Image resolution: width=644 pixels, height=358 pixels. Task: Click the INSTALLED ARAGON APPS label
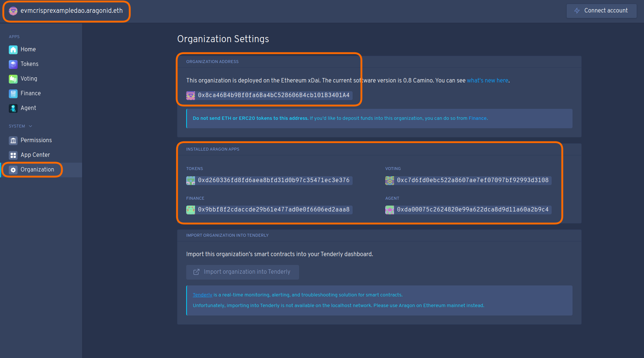[213, 149]
